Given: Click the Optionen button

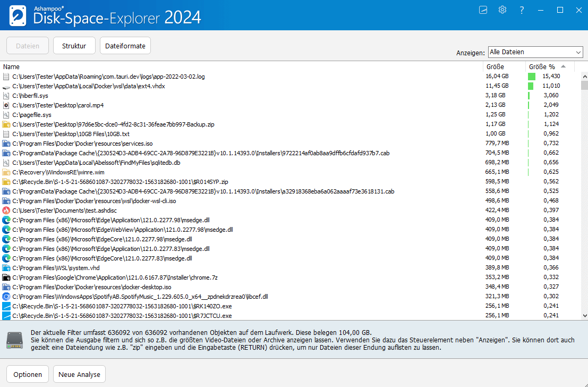Looking at the screenshot, I should coord(28,374).
